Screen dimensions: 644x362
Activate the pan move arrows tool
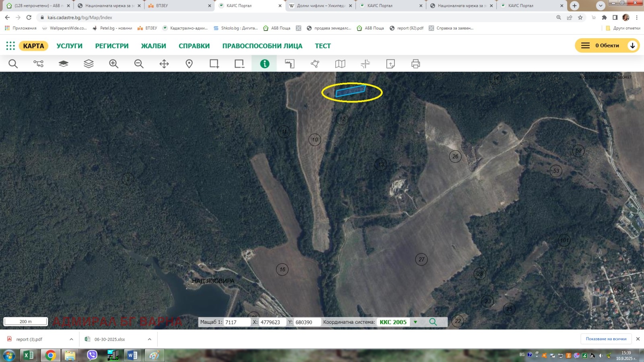click(164, 64)
